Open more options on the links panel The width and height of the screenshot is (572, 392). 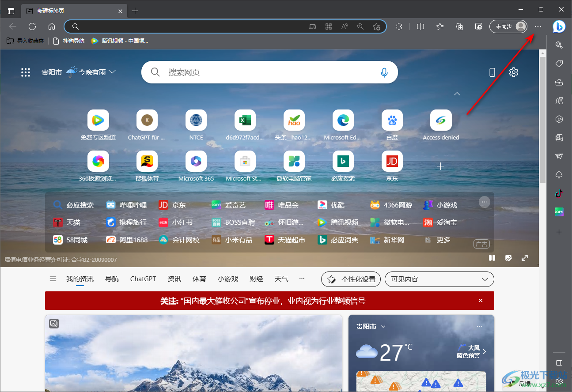pos(485,202)
